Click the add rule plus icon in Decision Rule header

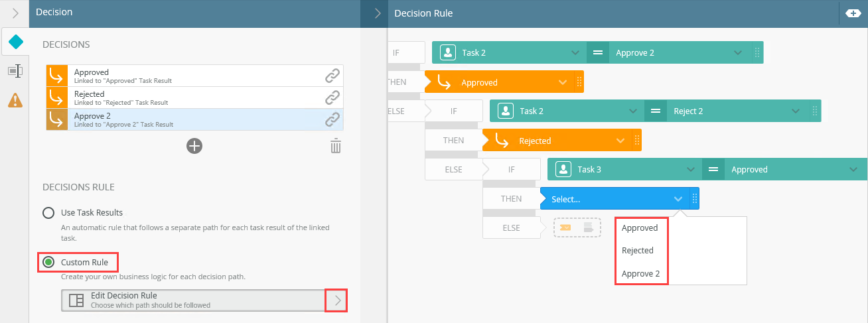[853, 13]
